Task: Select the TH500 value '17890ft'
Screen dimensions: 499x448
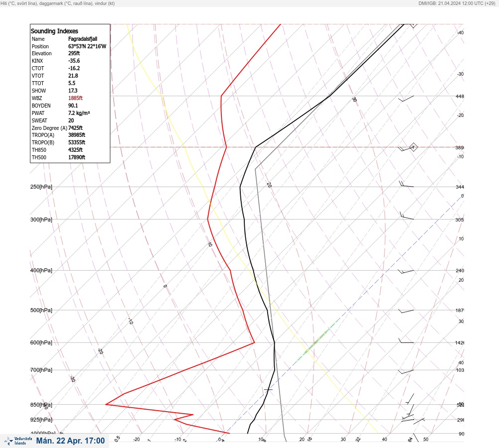Action: pyautogui.click(x=77, y=157)
